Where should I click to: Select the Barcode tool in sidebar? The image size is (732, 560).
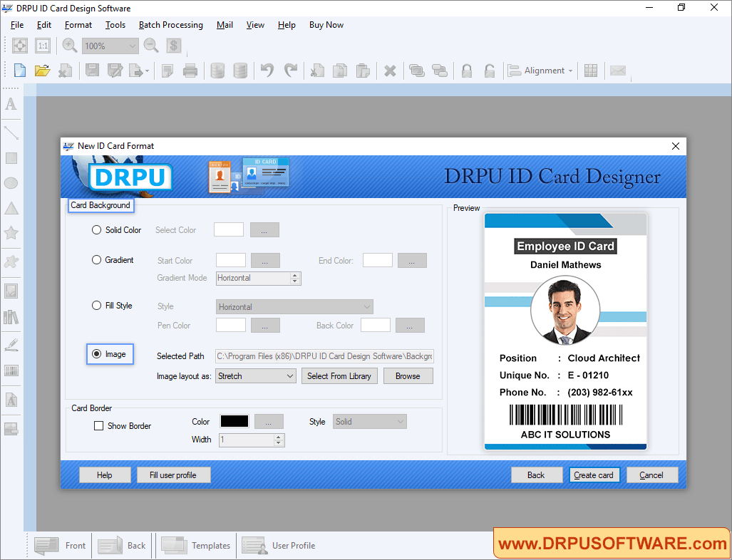(x=11, y=370)
